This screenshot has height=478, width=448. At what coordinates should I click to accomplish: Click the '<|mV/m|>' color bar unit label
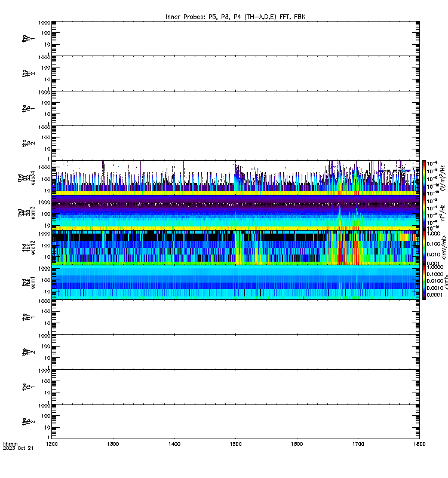(444, 247)
